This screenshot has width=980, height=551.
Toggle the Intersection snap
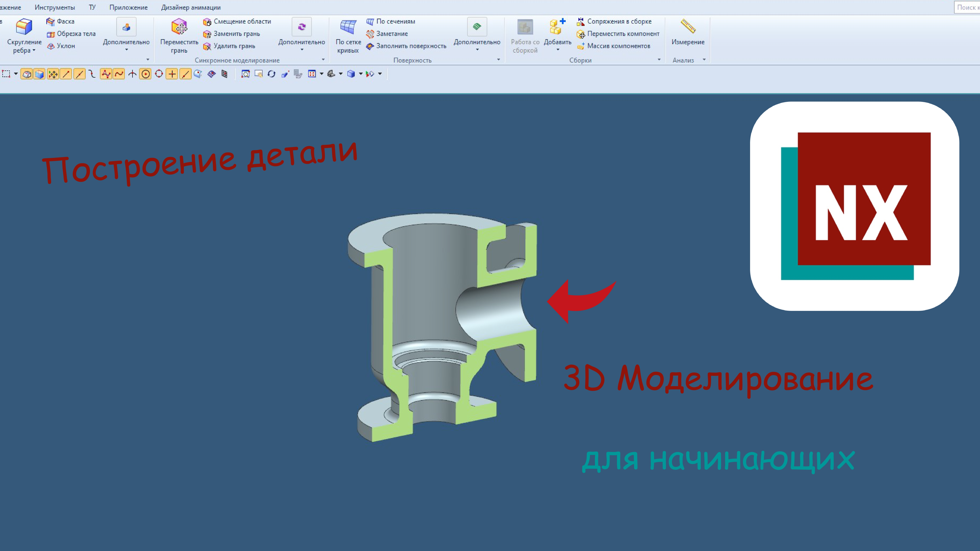132,74
